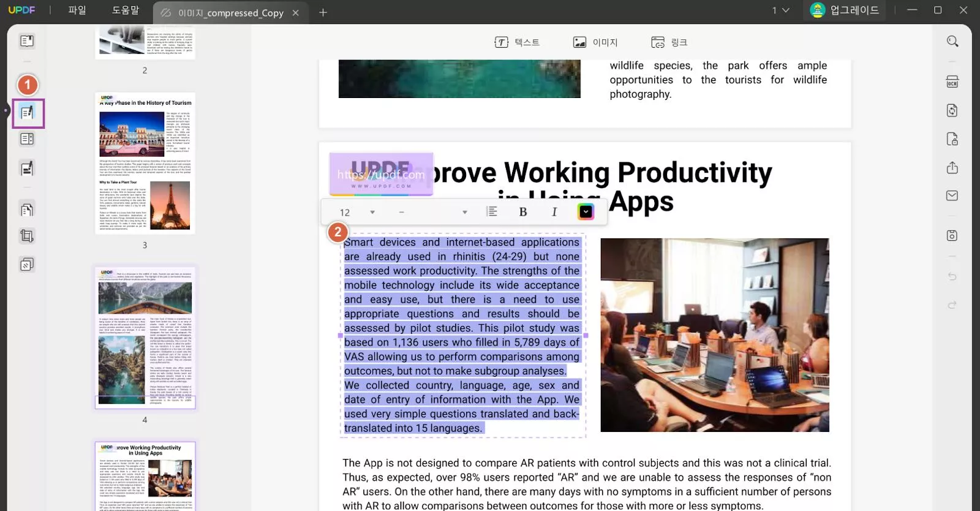Redo the last undone edit
This screenshot has width=980, height=511.
point(952,305)
